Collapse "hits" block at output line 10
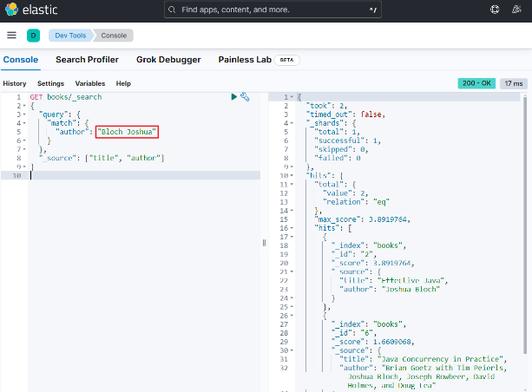The image size is (532, 392). click(292, 176)
